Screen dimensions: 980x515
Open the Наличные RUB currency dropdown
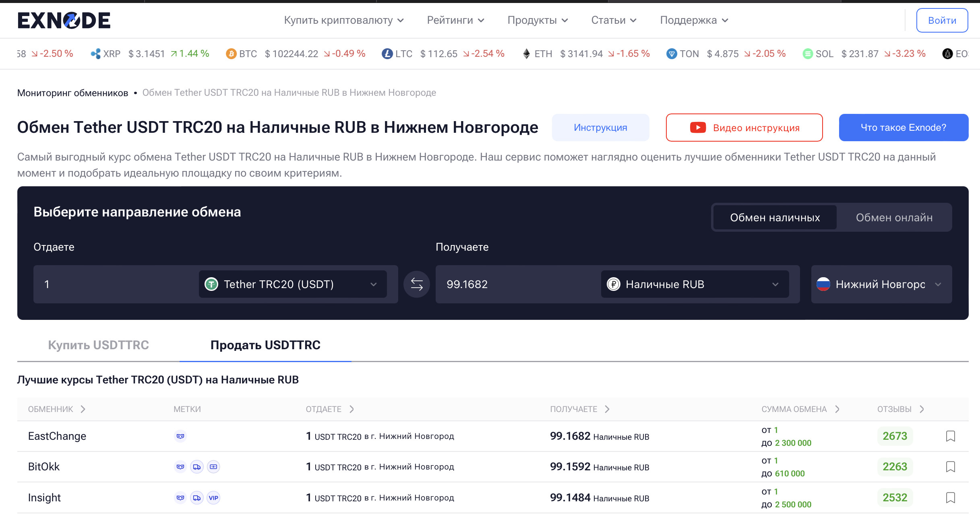tap(695, 284)
